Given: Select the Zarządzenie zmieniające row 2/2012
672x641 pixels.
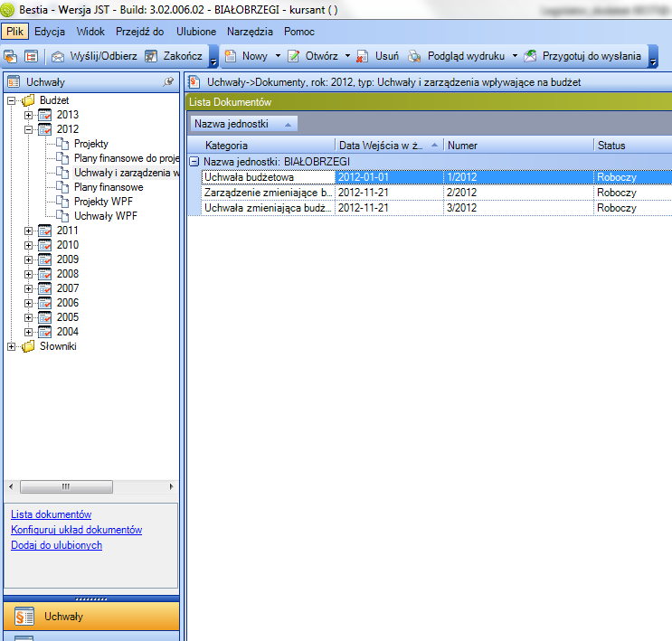Looking at the screenshot, I should 437,193.
